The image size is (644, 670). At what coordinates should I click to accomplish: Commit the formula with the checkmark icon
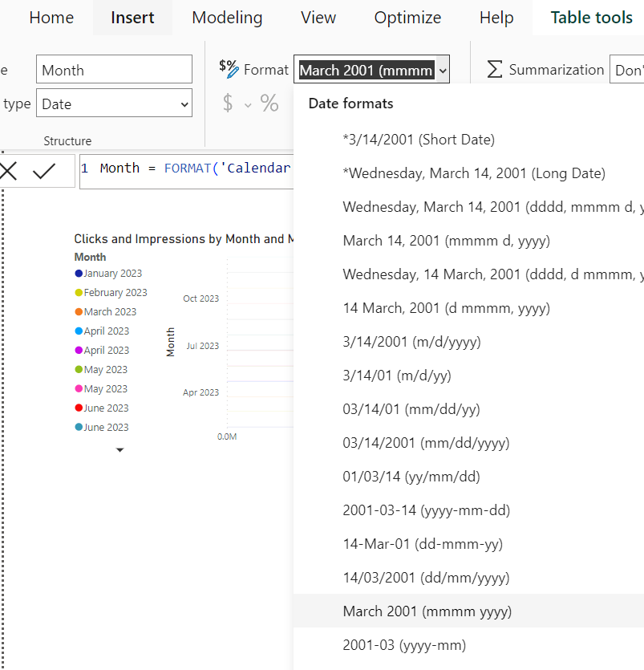44,171
